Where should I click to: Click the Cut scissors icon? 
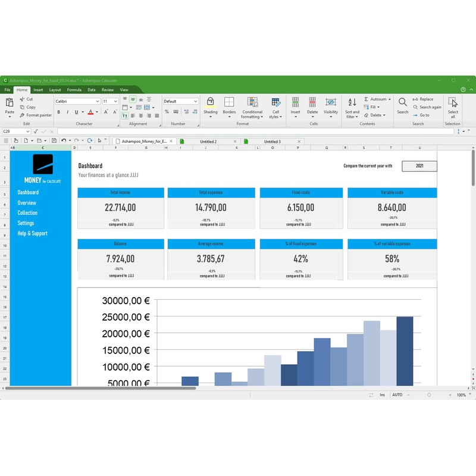click(22, 99)
